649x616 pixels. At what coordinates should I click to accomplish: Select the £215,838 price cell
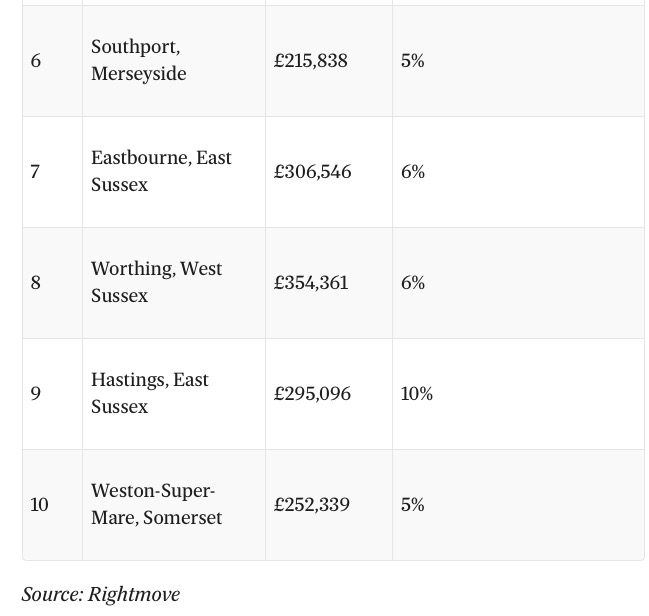(x=311, y=61)
